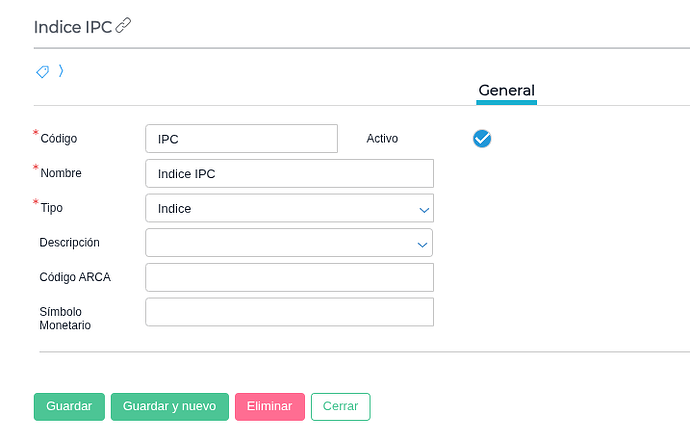Screen dimensions: 690x440
Task: Select the Símbolo Monetario input field
Action: [x=289, y=312]
